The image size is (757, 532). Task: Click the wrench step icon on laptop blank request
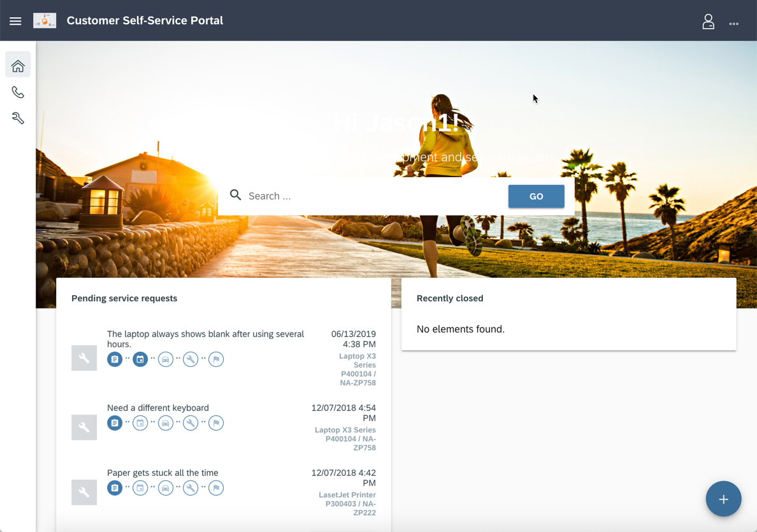click(x=191, y=359)
